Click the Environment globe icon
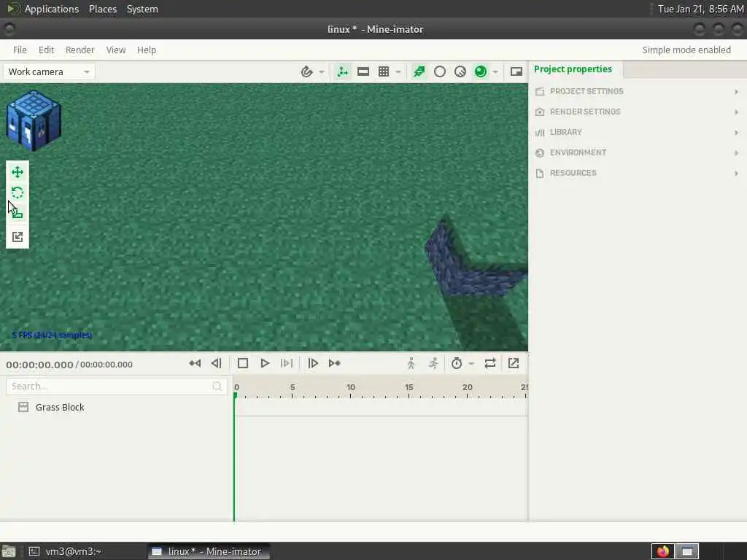The width and height of the screenshot is (747, 560). coord(540,153)
